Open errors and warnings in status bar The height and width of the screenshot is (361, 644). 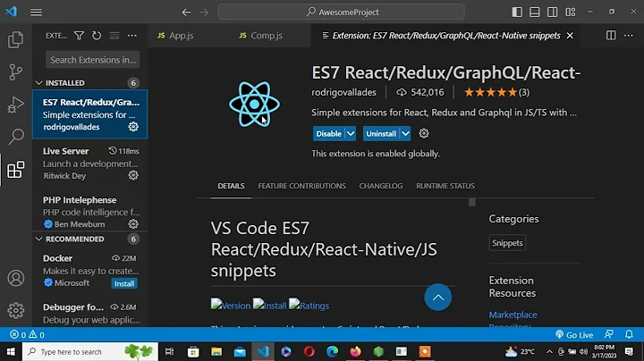(x=27, y=335)
